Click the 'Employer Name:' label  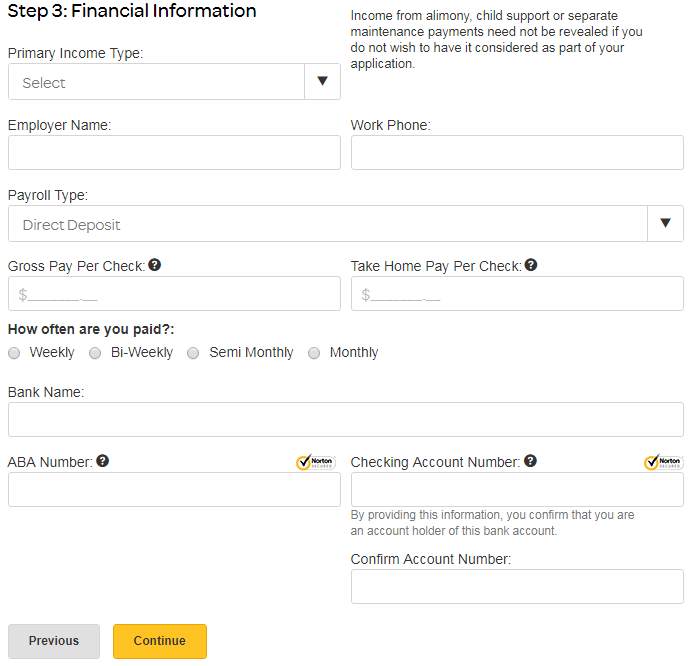59,125
